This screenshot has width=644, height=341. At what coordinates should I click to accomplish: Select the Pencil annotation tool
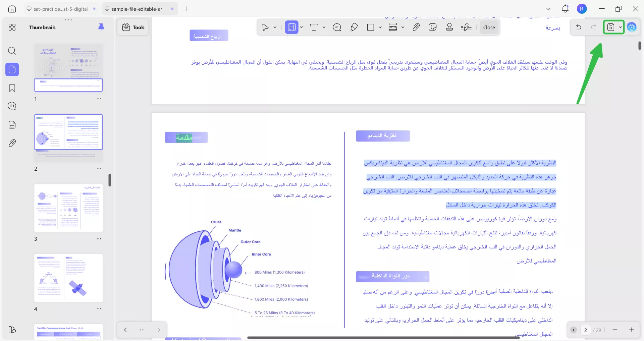pyautogui.click(x=354, y=27)
